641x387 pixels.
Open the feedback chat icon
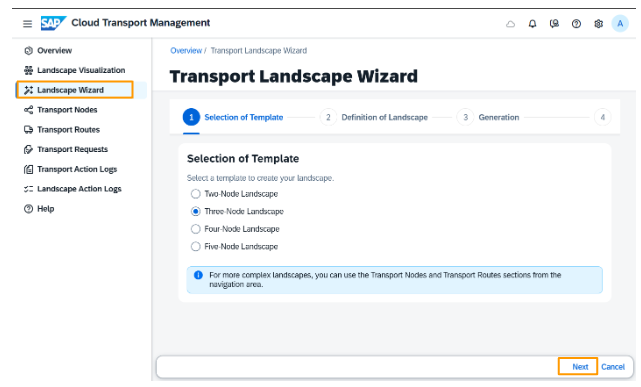554,24
